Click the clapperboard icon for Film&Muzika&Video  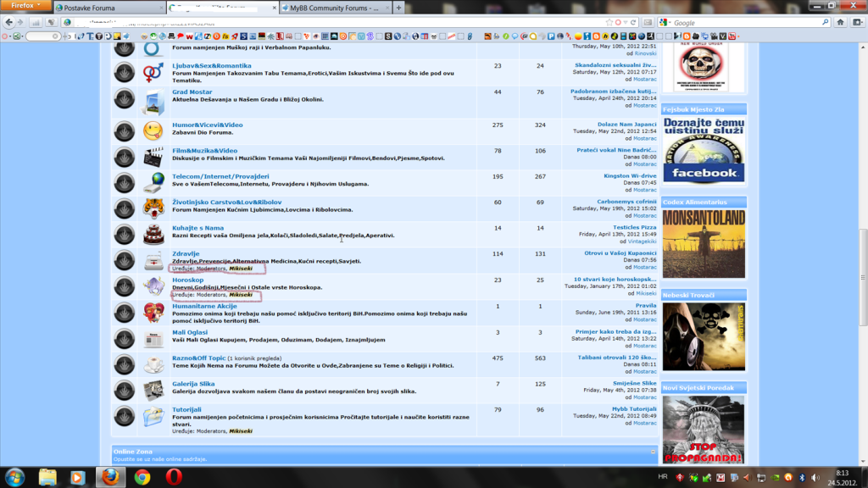153,157
